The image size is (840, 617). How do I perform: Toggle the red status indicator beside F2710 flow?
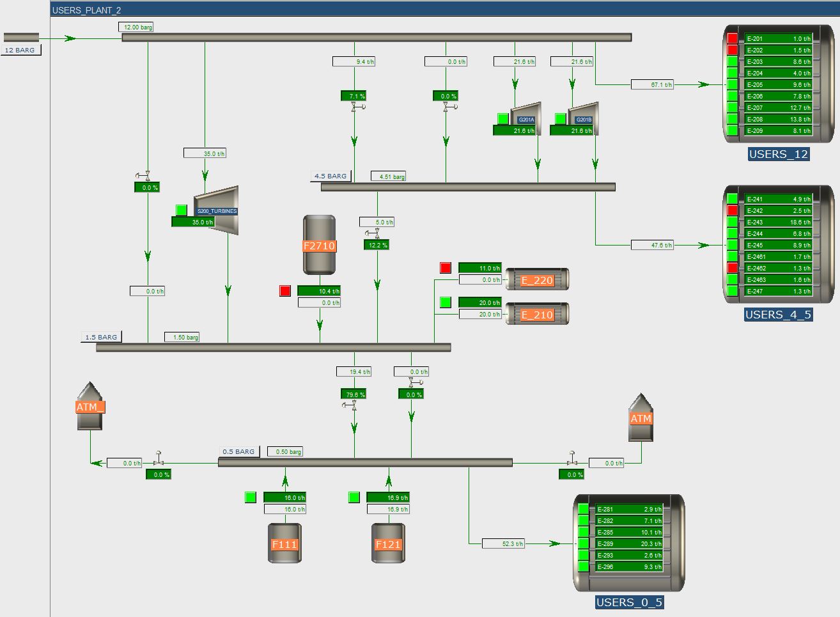coord(285,291)
